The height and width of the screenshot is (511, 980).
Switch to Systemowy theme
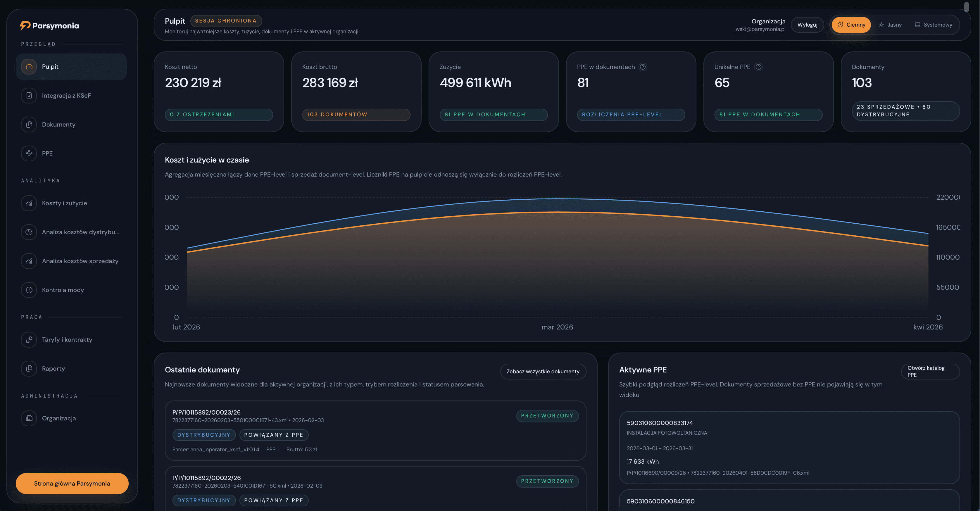click(x=933, y=25)
